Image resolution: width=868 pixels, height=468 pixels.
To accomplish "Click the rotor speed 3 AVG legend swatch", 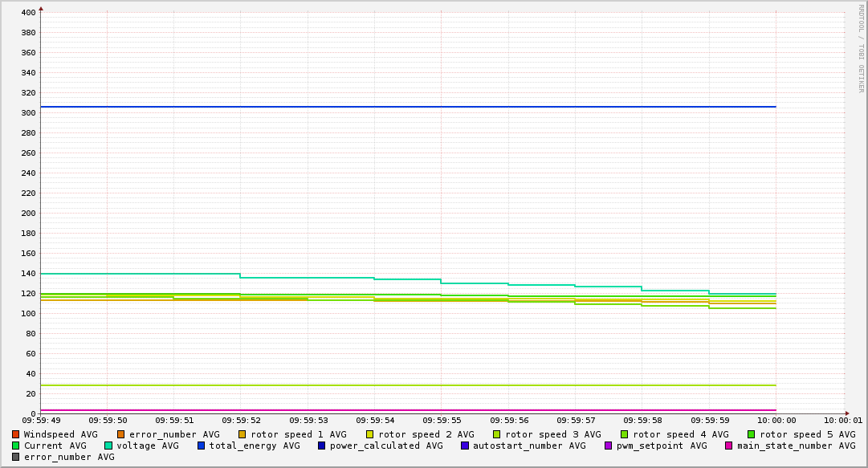I will tap(497, 434).
